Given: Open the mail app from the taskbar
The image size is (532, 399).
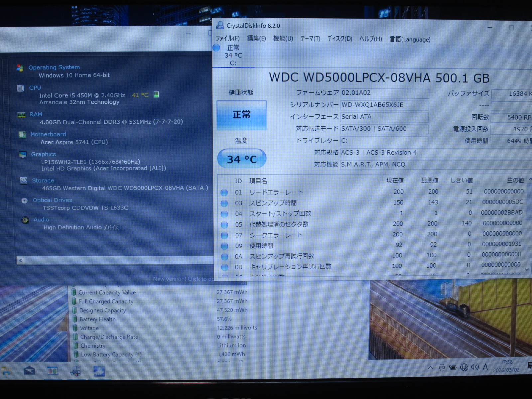Looking at the screenshot, I should 30,370.
